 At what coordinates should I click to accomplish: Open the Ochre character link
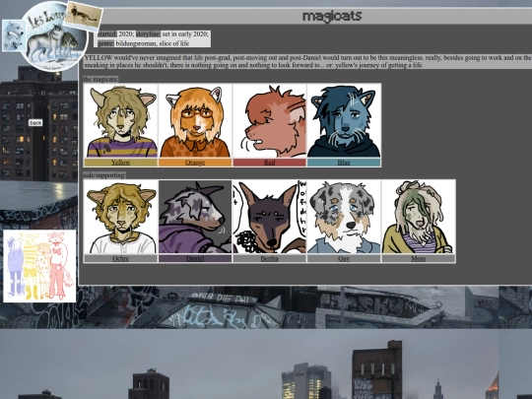click(120, 258)
